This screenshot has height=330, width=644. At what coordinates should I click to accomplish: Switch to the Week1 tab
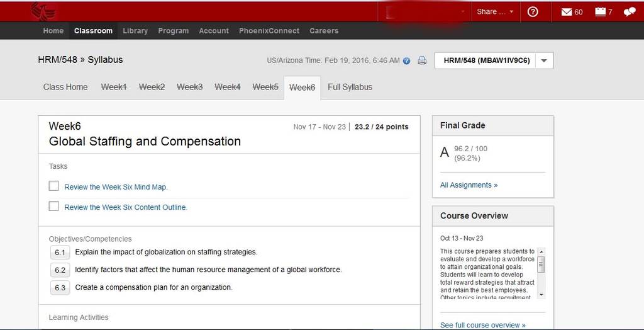click(x=114, y=87)
